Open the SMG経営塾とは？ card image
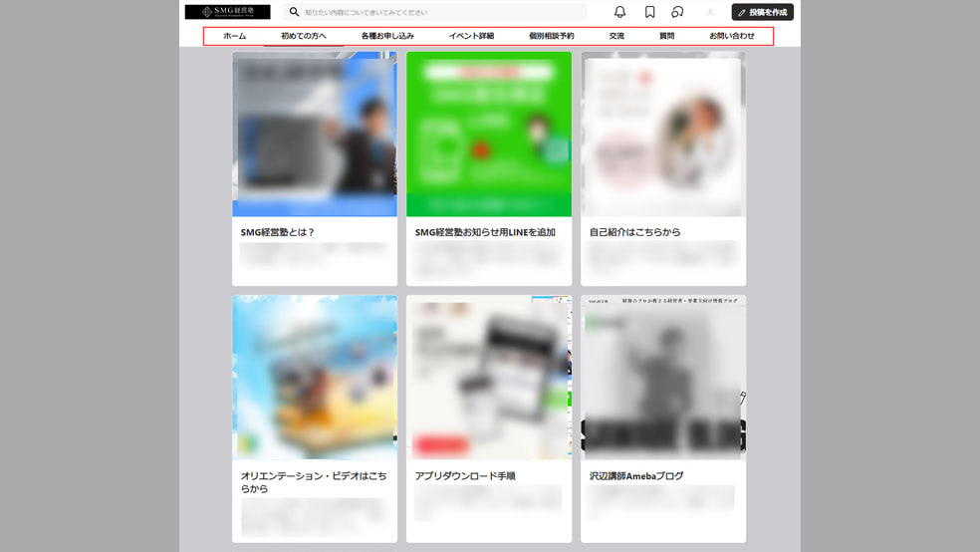Image resolution: width=980 pixels, height=552 pixels. tap(315, 134)
